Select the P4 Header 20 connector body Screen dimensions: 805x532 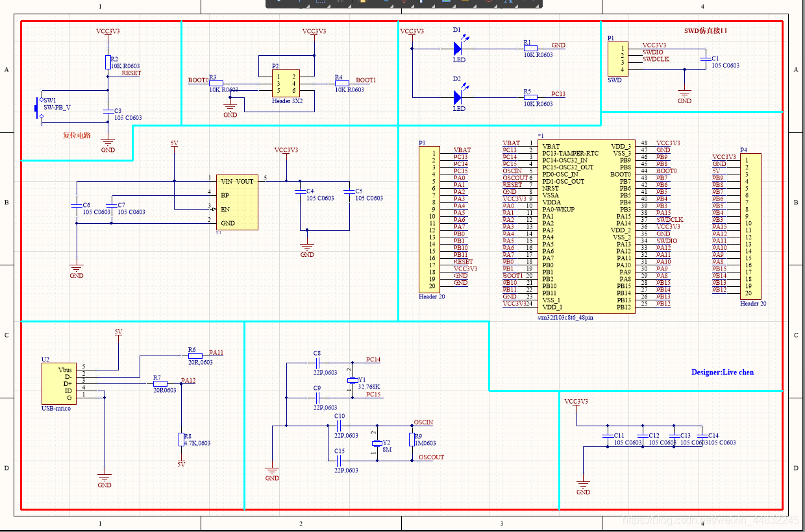[x=750, y=225]
